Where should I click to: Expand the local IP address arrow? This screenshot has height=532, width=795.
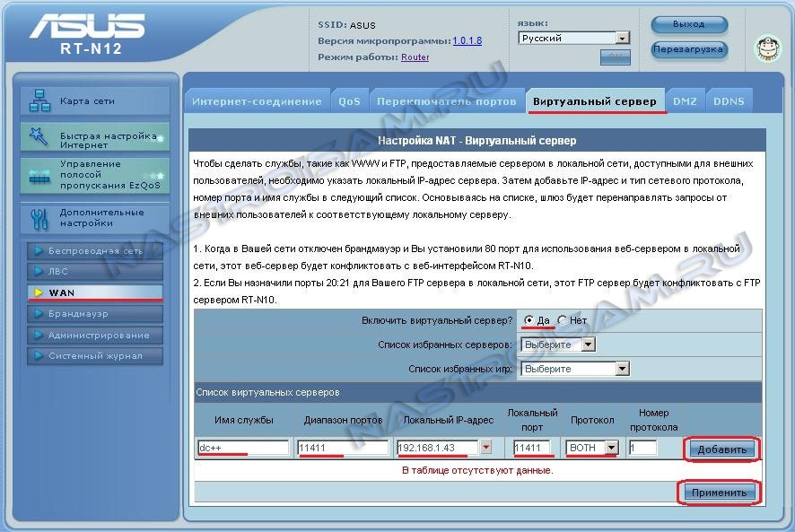(485, 448)
